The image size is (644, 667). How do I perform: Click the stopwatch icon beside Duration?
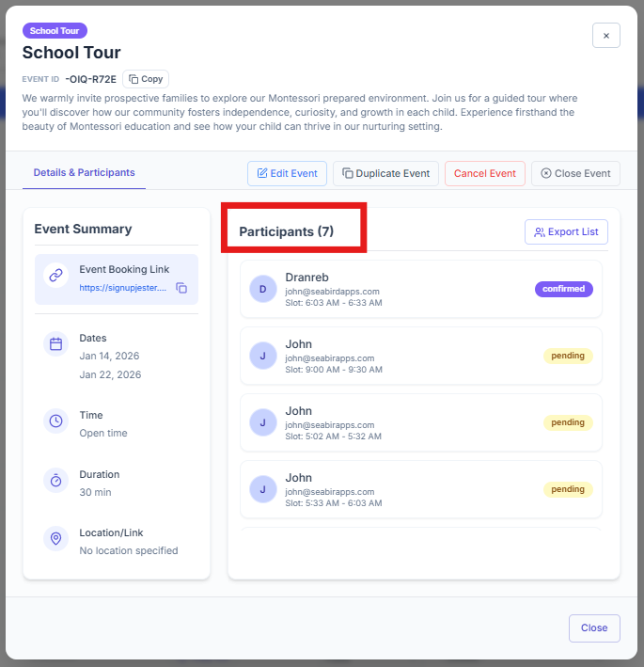pyautogui.click(x=55, y=480)
